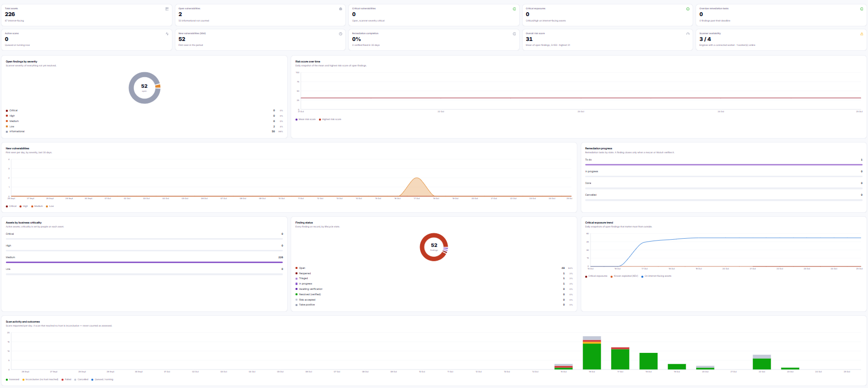
Task: Click the Overall risk score gauge icon
Action: tap(688, 34)
